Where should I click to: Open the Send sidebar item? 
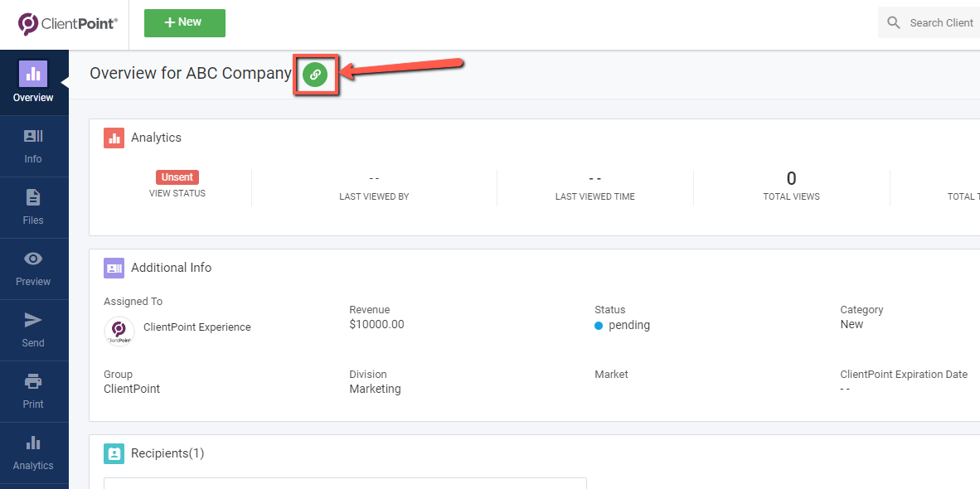33,330
